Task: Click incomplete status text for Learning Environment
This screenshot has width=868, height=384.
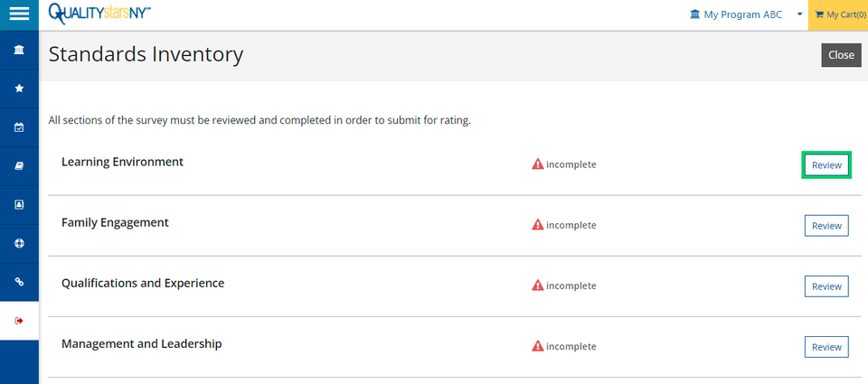Action: [571, 164]
